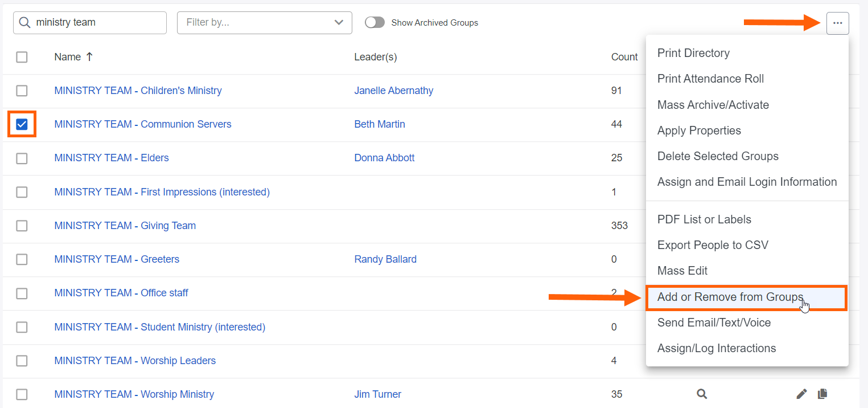Choose Print Directory from the menu

click(x=693, y=53)
